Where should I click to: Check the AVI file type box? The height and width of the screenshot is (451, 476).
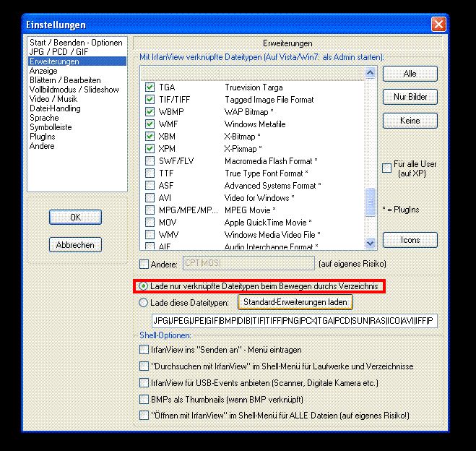point(150,198)
